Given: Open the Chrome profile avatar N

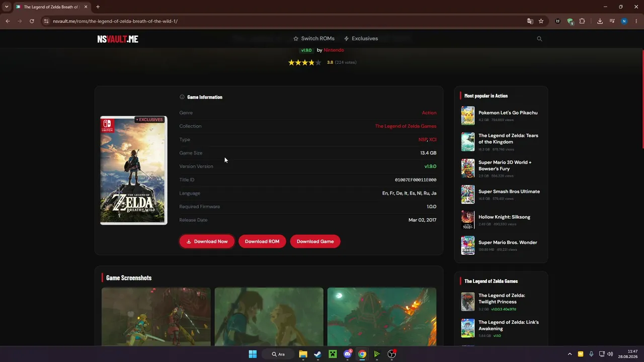Looking at the screenshot, I should pos(624,21).
